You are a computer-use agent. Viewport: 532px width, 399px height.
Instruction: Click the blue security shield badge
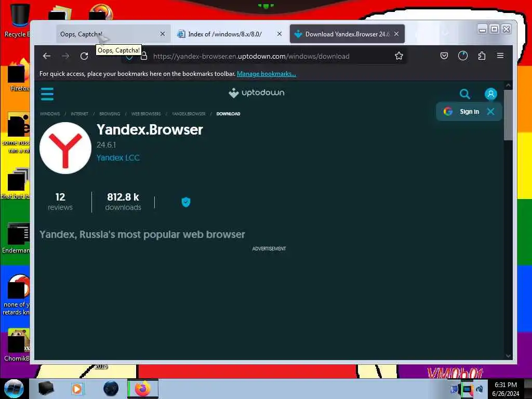click(x=185, y=202)
